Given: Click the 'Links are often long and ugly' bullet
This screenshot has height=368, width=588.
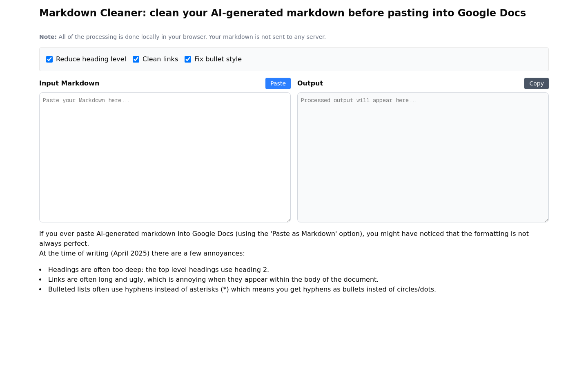Looking at the screenshot, I should 213,280.
